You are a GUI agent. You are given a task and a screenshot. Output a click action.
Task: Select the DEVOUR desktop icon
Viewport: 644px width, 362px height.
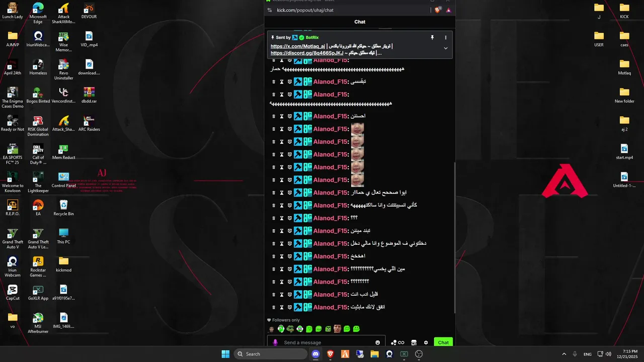tap(89, 11)
